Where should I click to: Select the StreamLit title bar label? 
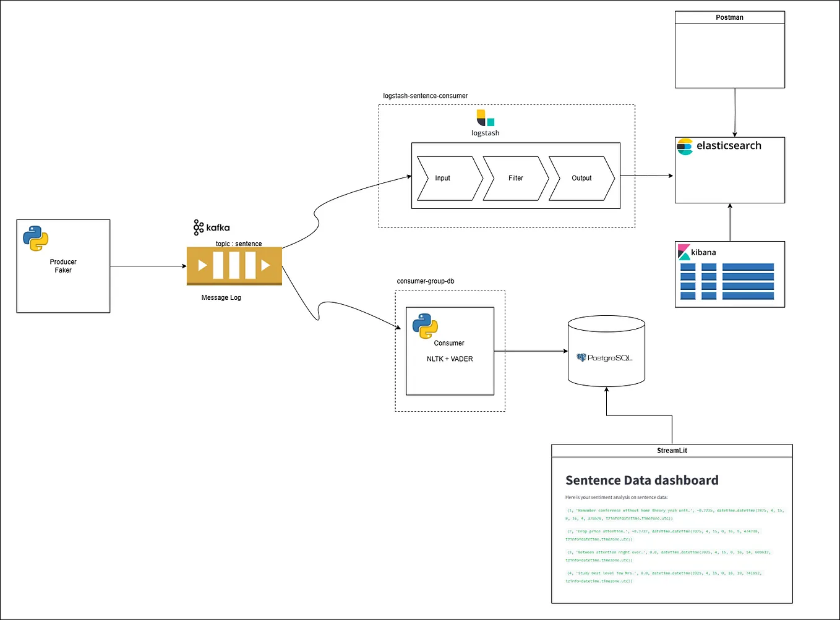point(672,450)
